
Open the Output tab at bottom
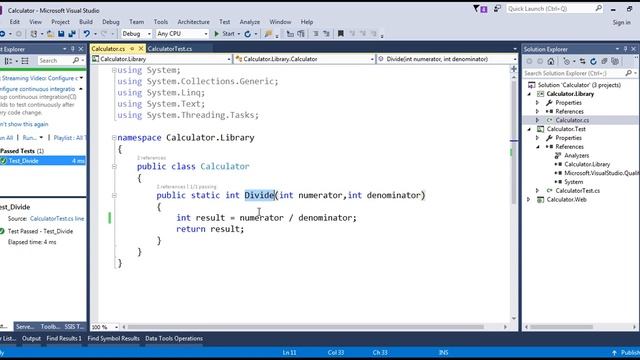[31, 338]
